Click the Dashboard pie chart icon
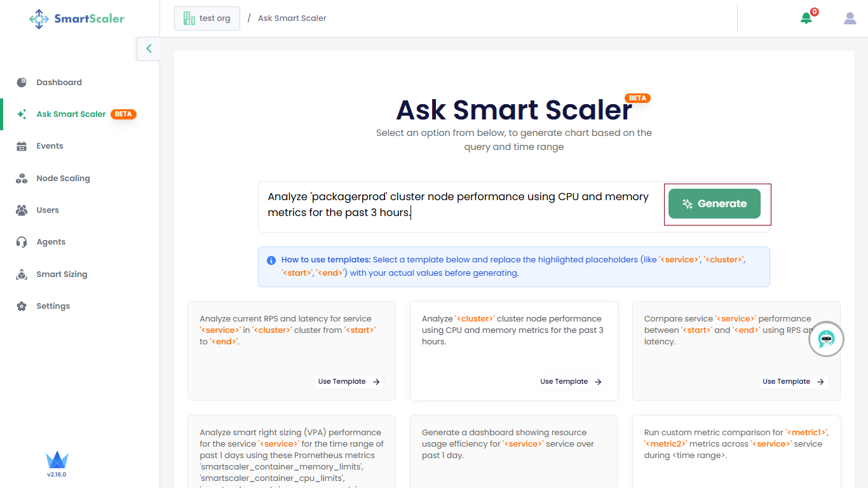The width and height of the screenshot is (868, 500). [22, 83]
